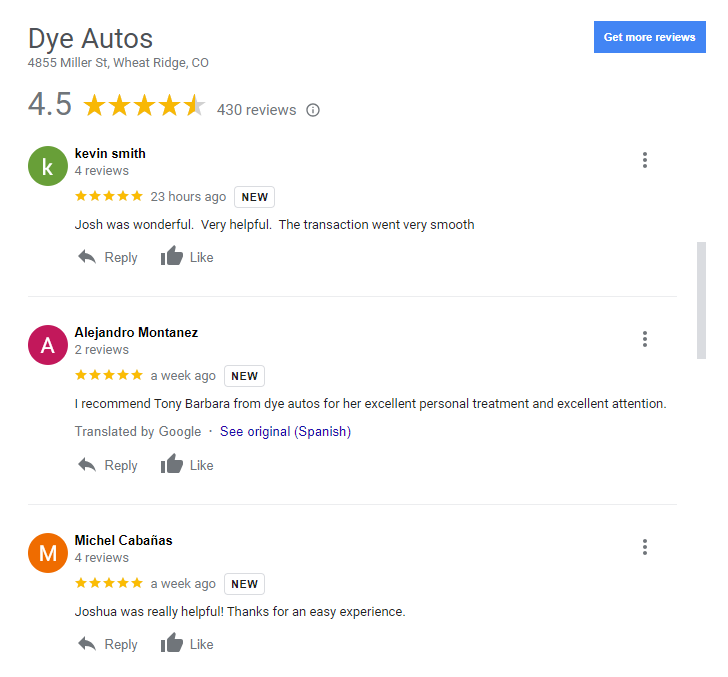Click '4 reviews' under Michel Cabañas
This screenshot has width=728, height=677.
102,558
